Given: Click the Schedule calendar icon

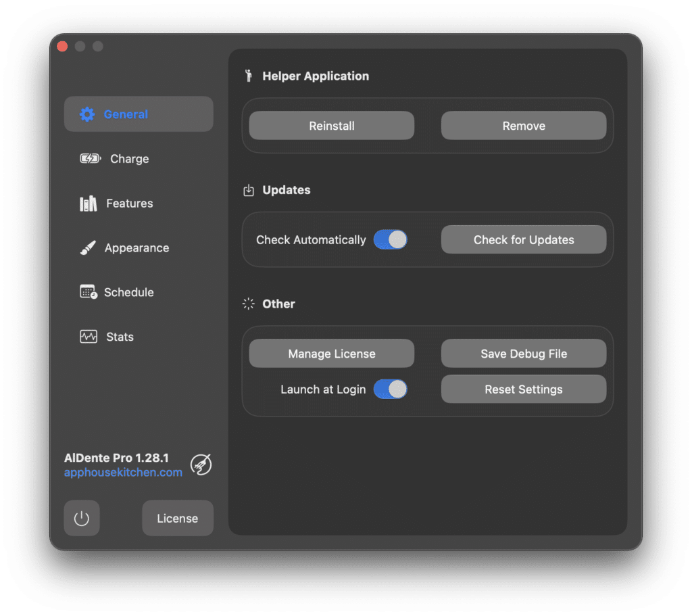Looking at the screenshot, I should click(x=89, y=292).
